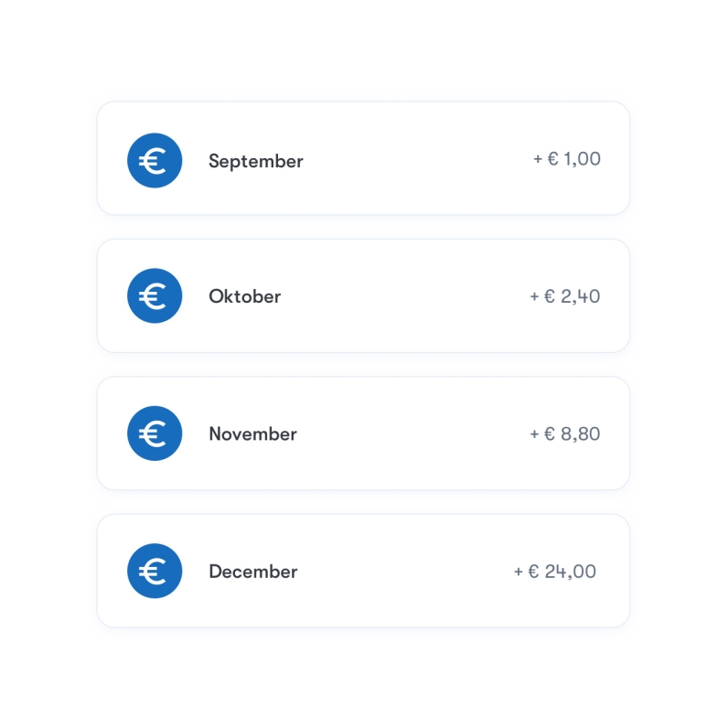Open the Oktober entry label
Viewport: 728px width, 728px height.
coord(245,296)
